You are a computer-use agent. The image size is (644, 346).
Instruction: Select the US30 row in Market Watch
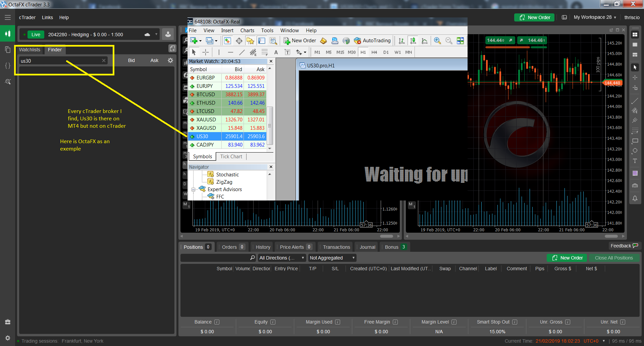(x=227, y=136)
